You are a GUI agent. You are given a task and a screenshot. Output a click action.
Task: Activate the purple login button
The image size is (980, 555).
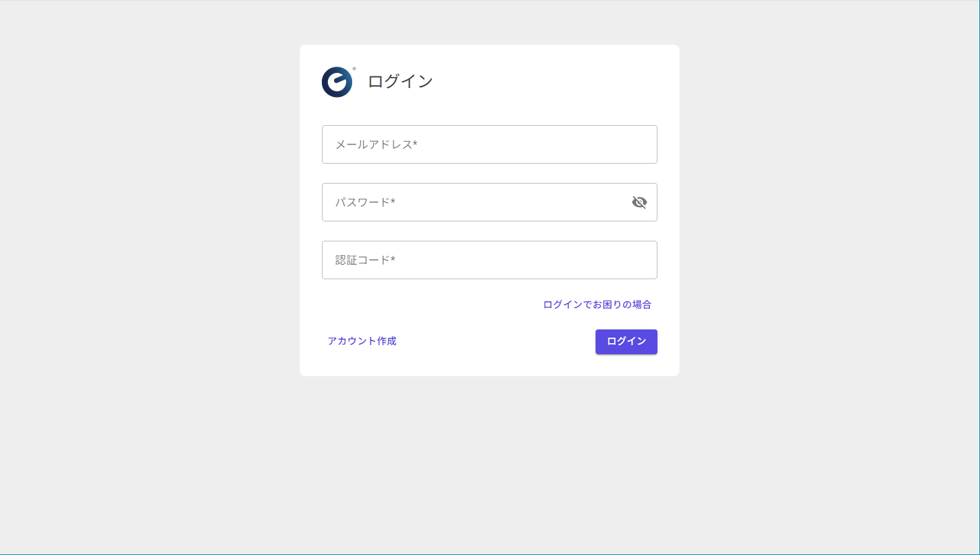click(x=626, y=342)
